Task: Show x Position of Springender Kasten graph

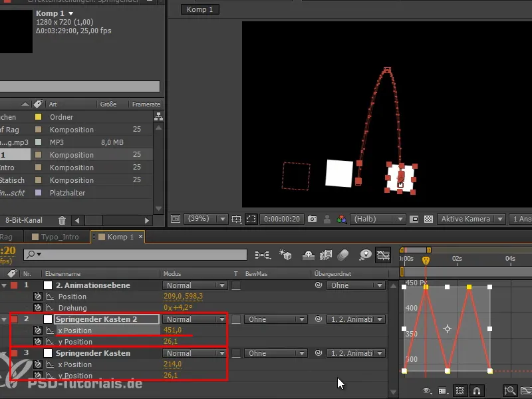Action: click(51, 364)
